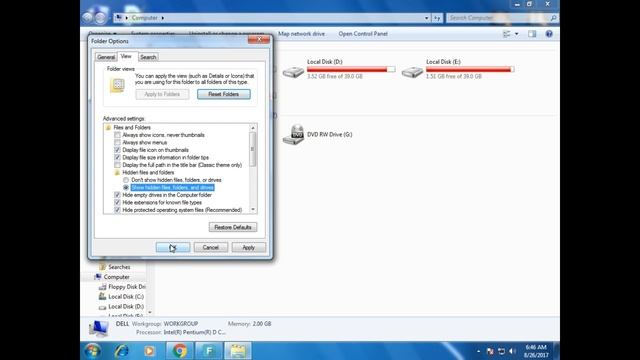640x360 pixels.
Task: Click the Explorer forward arrow button
Action: tap(100, 18)
